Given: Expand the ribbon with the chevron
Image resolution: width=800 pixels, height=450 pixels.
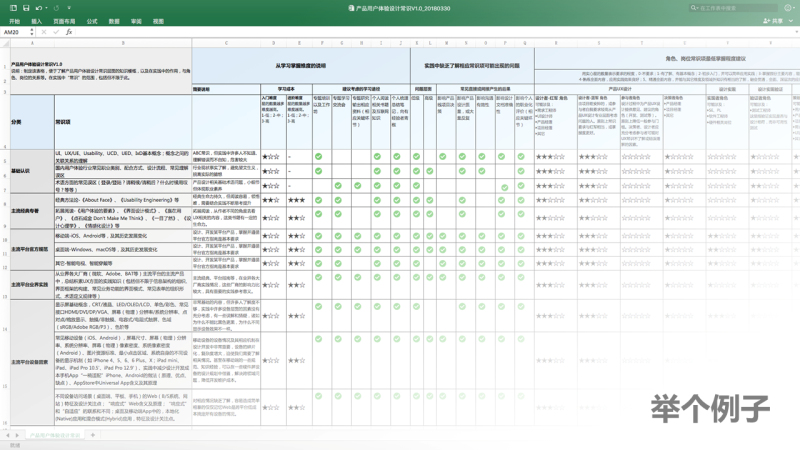Looking at the screenshot, I should [x=791, y=21].
